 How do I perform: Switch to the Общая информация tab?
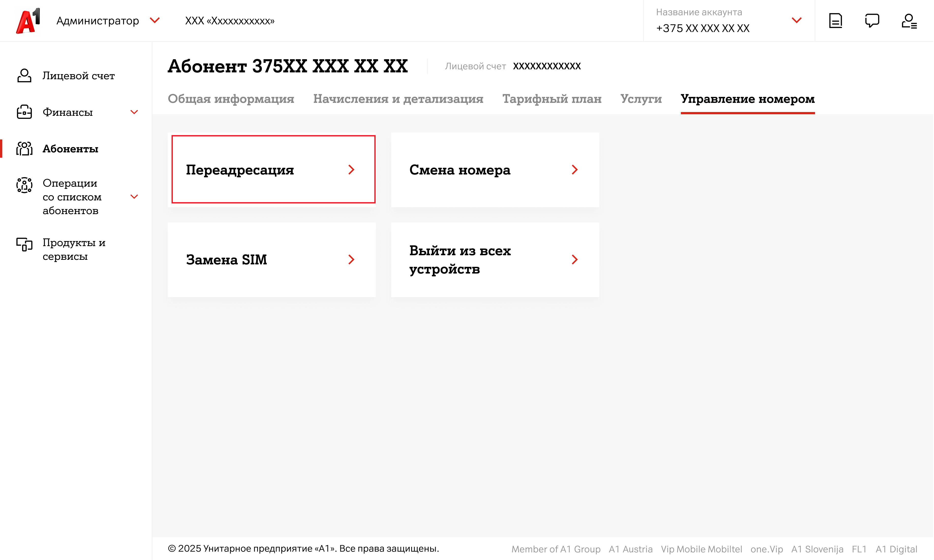[231, 99]
